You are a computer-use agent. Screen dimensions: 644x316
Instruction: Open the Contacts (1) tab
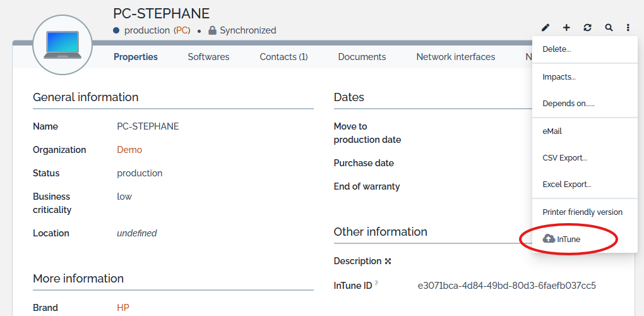[x=283, y=57]
